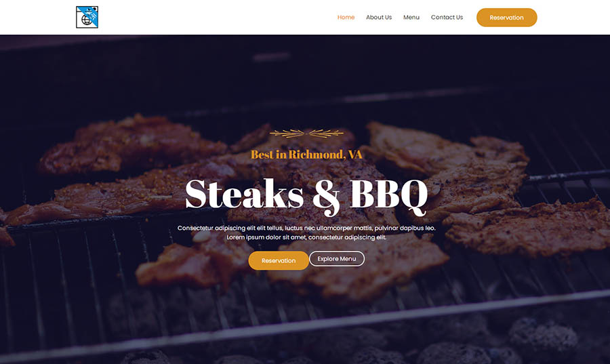The height and width of the screenshot is (364, 610).
Task: Click the "Consectetur adipiscing" text line
Action: [x=306, y=228]
